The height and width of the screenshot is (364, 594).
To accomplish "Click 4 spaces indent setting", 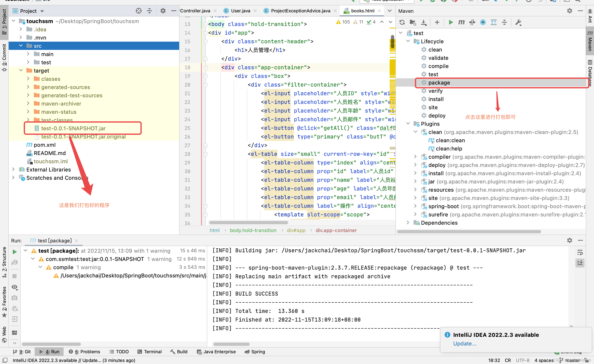I will coord(544,360).
